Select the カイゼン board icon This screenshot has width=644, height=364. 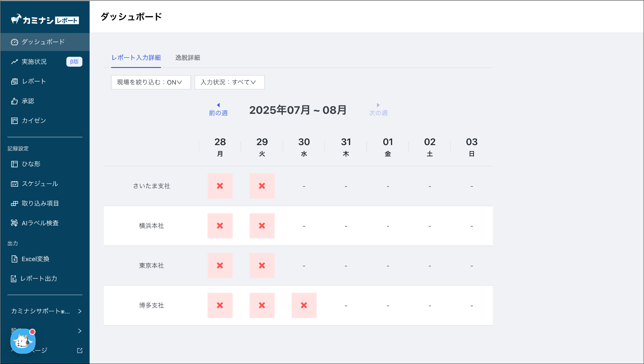(x=14, y=121)
